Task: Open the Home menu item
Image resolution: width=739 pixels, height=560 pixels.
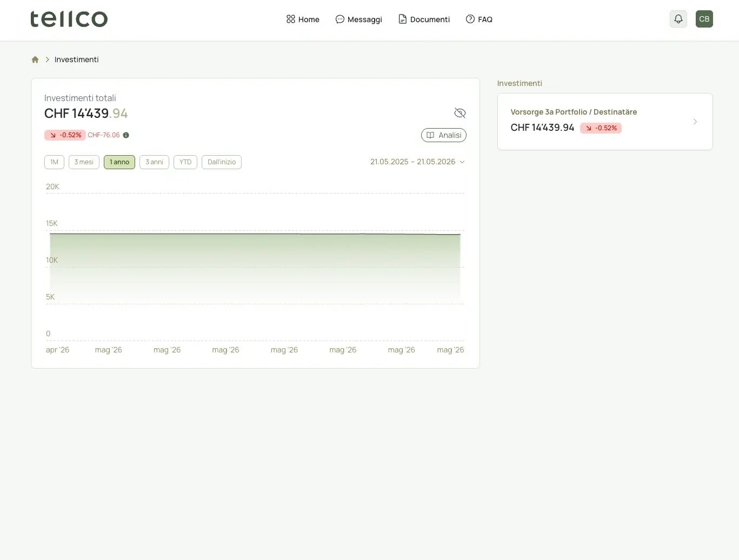Action: coord(303,19)
